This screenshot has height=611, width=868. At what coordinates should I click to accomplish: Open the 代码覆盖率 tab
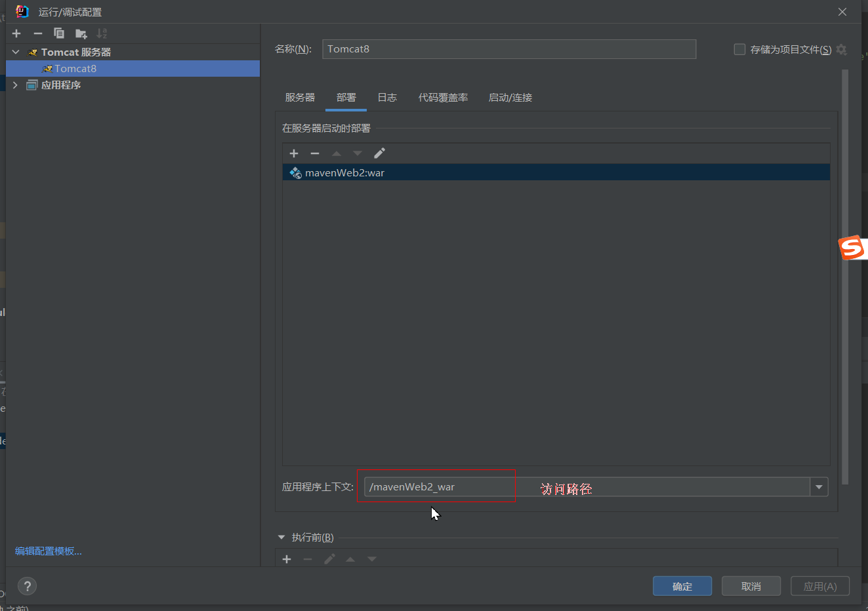(x=444, y=98)
